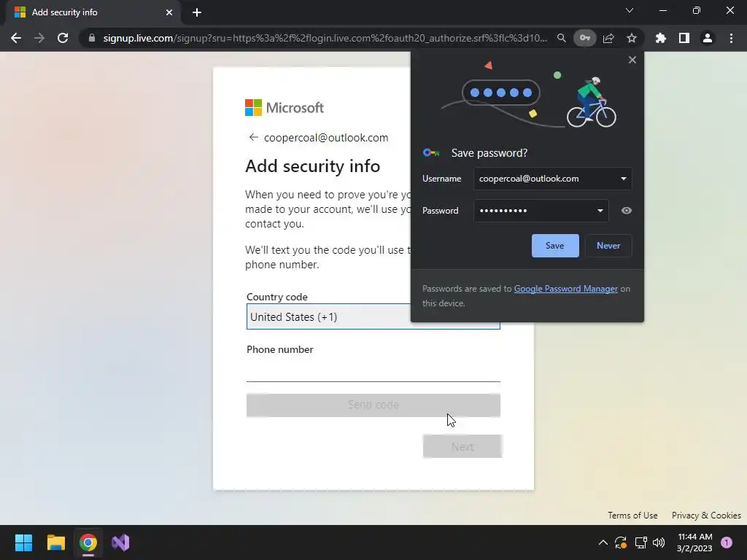Viewport: 747px width, 560px height.
Task: Share this page icon
Action: (608, 38)
